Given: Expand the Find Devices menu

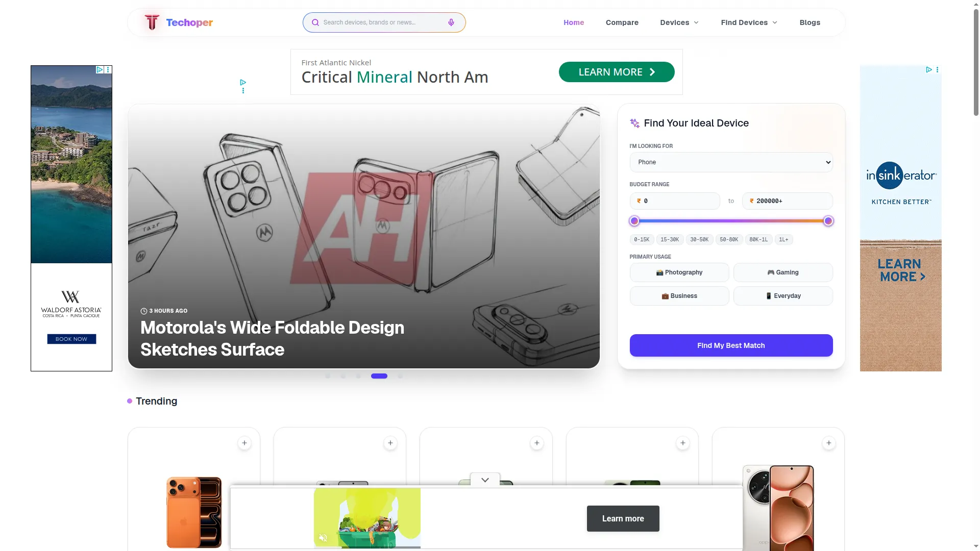Looking at the screenshot, I should click(x=749, y=22).
